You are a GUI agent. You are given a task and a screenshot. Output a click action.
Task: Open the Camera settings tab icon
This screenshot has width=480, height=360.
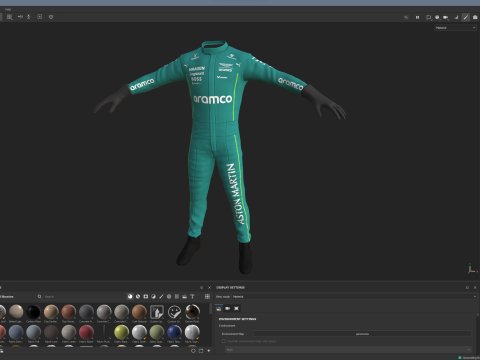(228, 308)
